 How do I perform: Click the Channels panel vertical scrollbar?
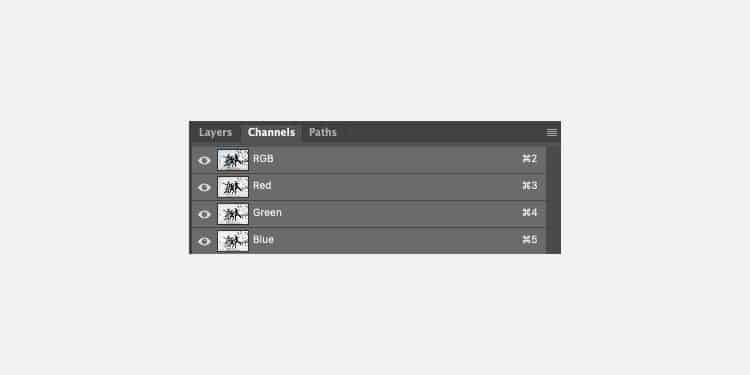(x=553, y=199)
